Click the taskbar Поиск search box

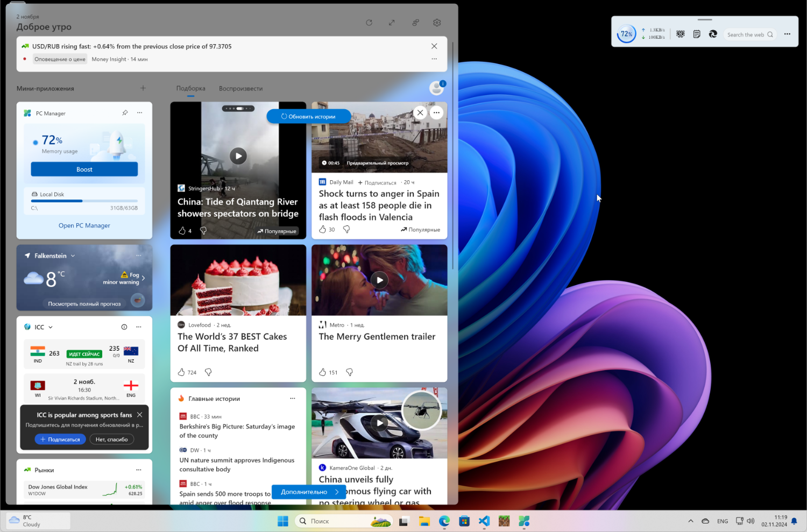click(344, 521)
